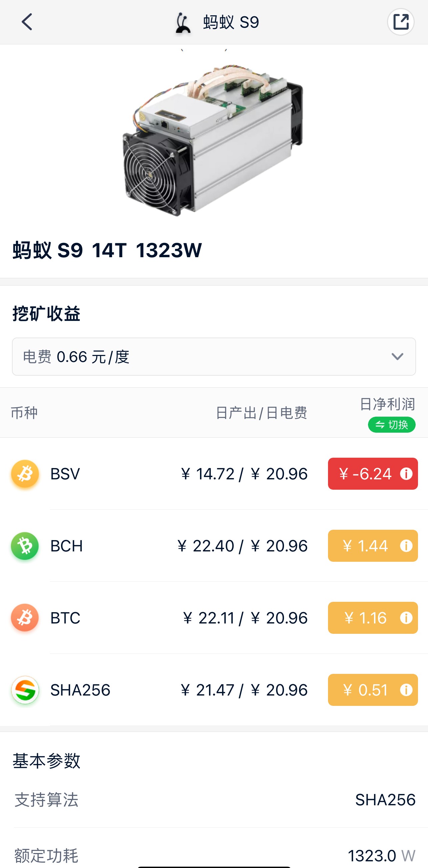Select the BSV coin icon

tap(25, 474)
